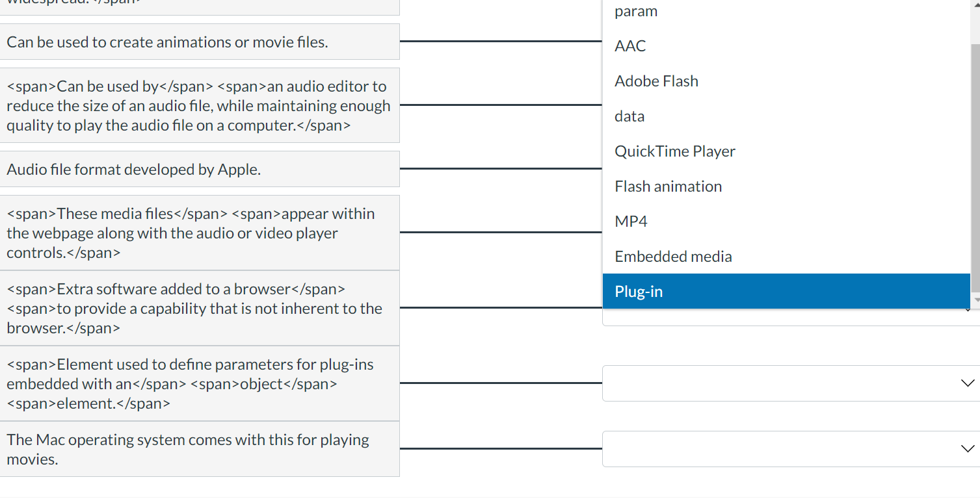Choose the "QuickTime Player" option
Viewport: 980px width, 499px height.
pyautogui.click(x=674, y=151)
